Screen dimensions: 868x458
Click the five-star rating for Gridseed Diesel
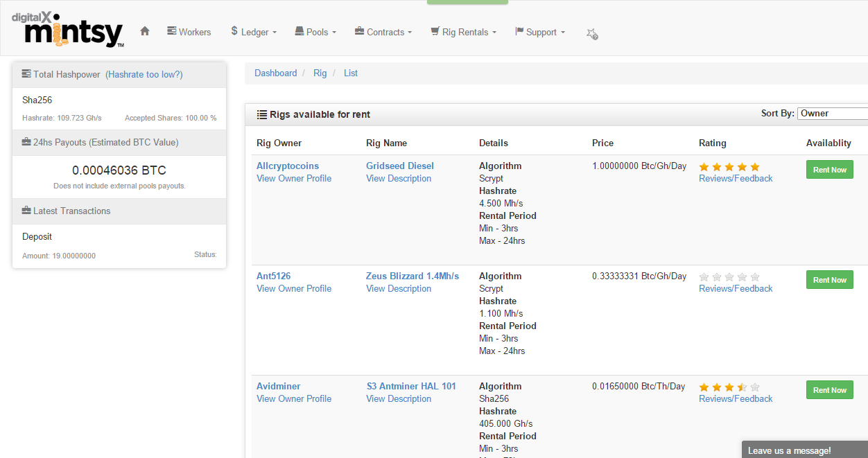[729, 167]
